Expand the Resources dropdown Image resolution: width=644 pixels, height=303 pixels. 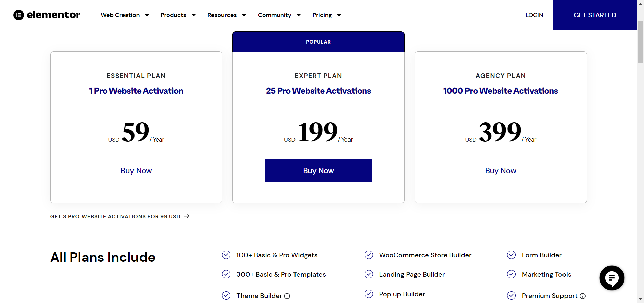coord(226,15)
